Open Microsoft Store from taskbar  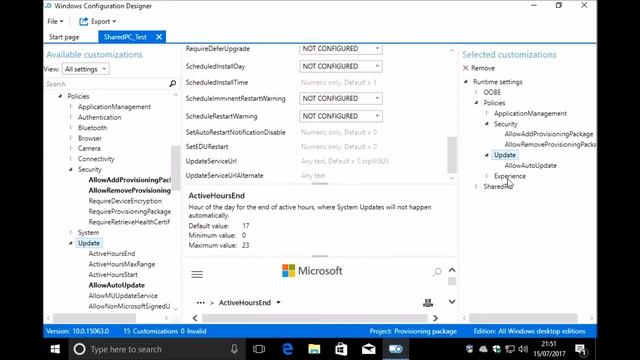(x=341, y=349)
